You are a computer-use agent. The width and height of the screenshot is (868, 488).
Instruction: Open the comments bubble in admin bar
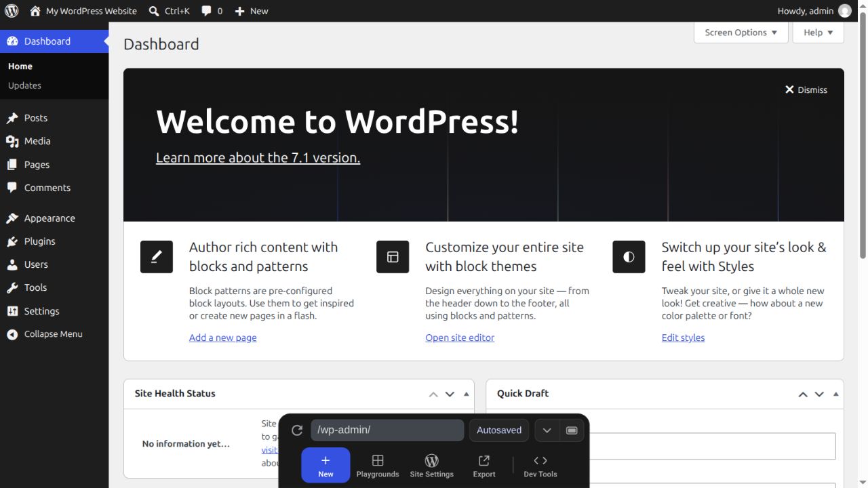click(212, 11)
